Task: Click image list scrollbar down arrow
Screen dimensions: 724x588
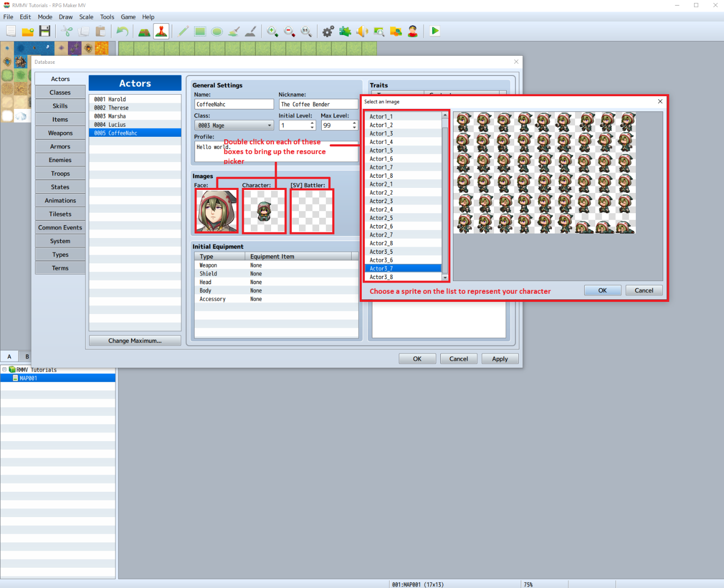Action: pyautogui.click(x=445, y=278)
